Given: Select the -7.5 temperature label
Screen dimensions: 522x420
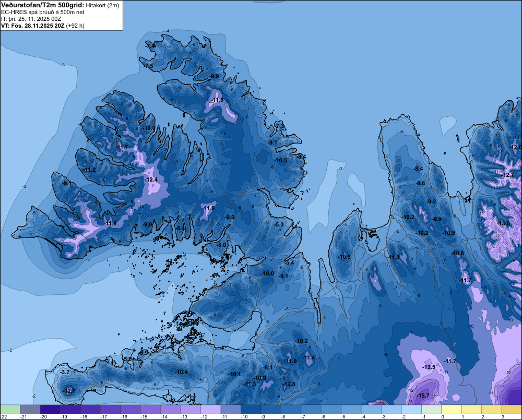Looking at the screenshot, I should point(148,66).
